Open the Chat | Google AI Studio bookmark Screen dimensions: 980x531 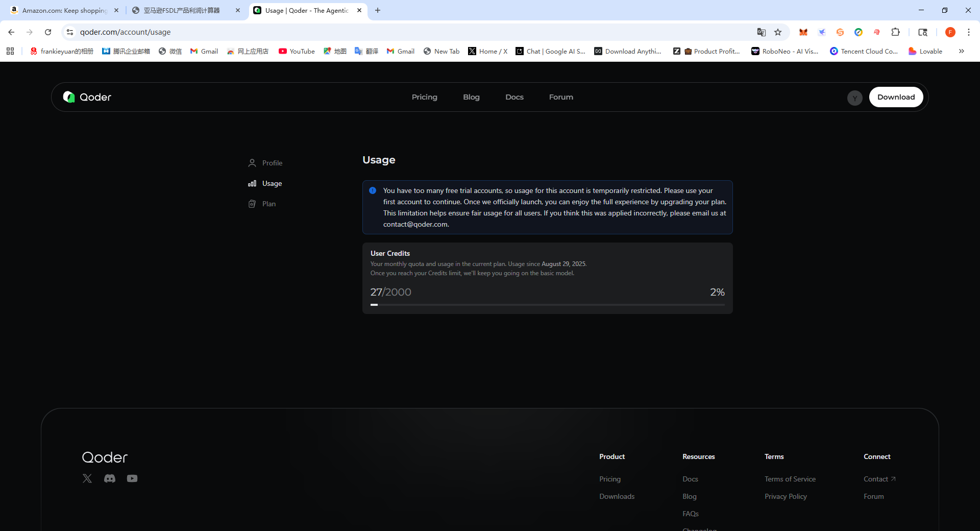click(551, 51)
